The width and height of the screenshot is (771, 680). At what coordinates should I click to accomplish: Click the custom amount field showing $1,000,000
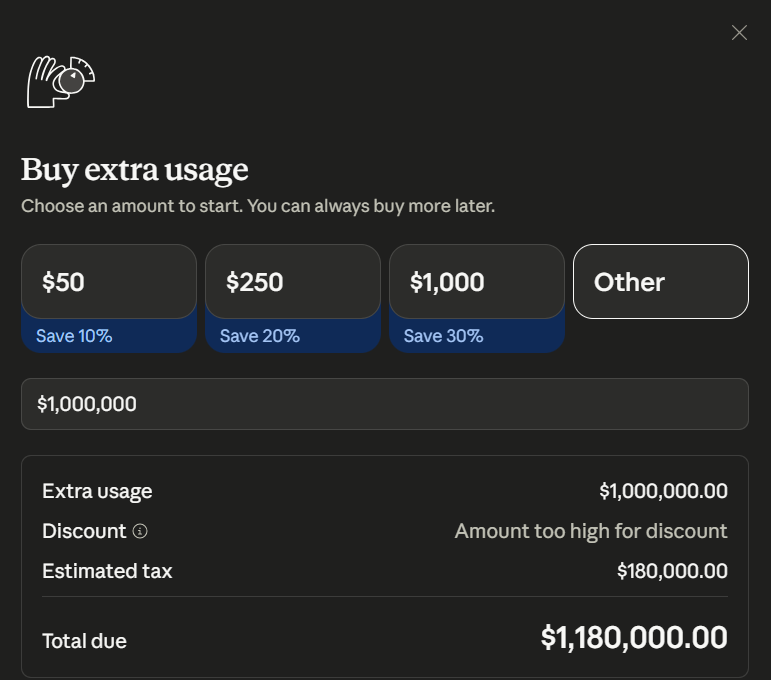pyautogui.click(x=385, y=404)
